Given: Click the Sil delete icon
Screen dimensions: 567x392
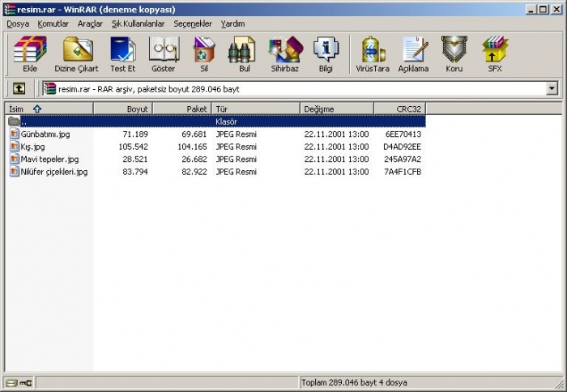Looking at the screenshot, I should tap(204, 54).
